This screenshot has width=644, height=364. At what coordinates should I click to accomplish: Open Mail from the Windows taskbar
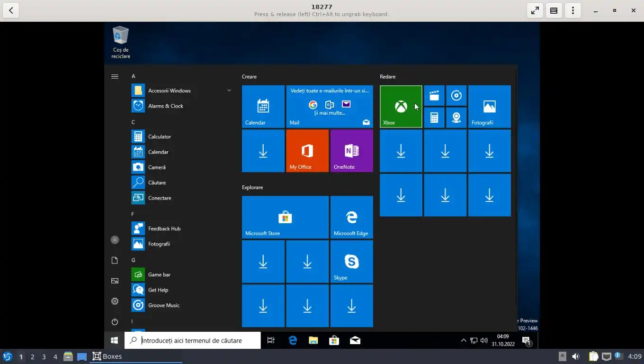[355, 340]
